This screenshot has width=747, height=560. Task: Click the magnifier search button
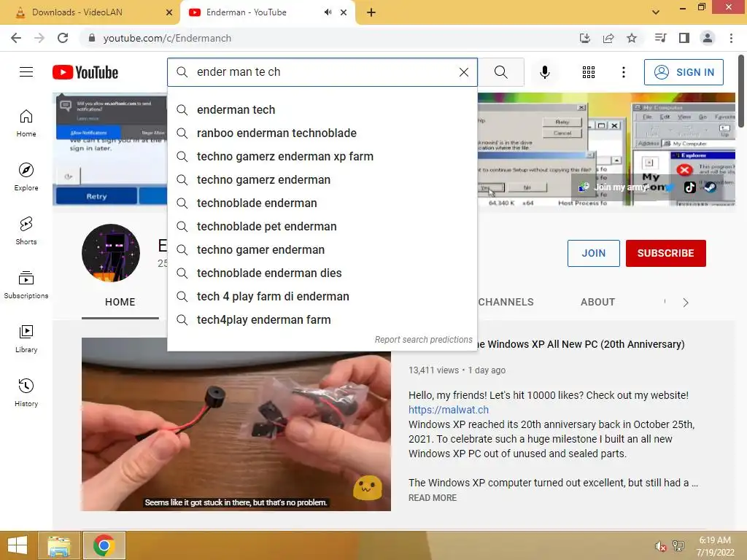click(x=500, y=72)
